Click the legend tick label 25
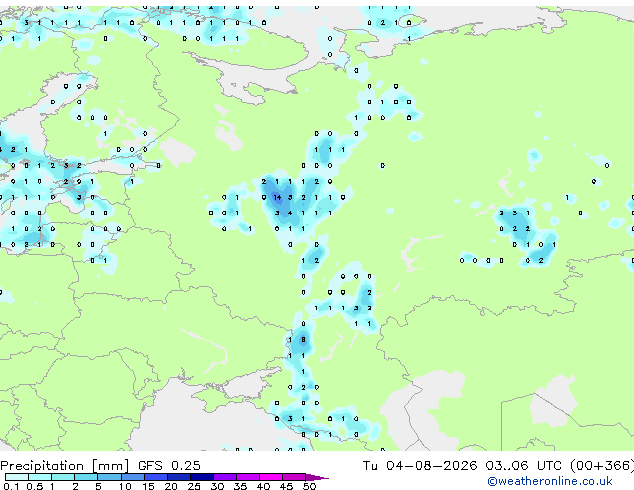This screenshot has height=490, width=634. point(194,486)
